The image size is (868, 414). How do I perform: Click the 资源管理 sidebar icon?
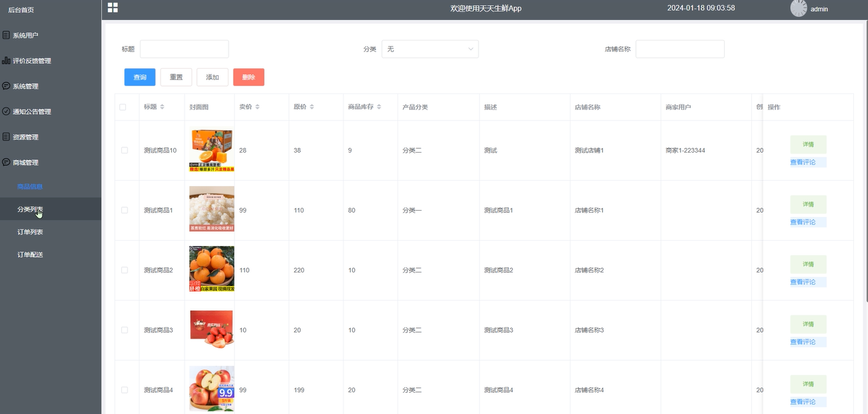(x=6, y=136)
